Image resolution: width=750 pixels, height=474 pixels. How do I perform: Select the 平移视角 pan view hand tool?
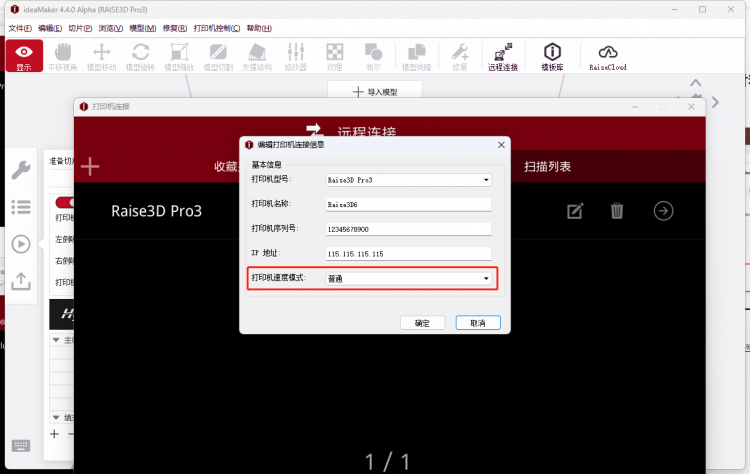[x=63, y=57]
